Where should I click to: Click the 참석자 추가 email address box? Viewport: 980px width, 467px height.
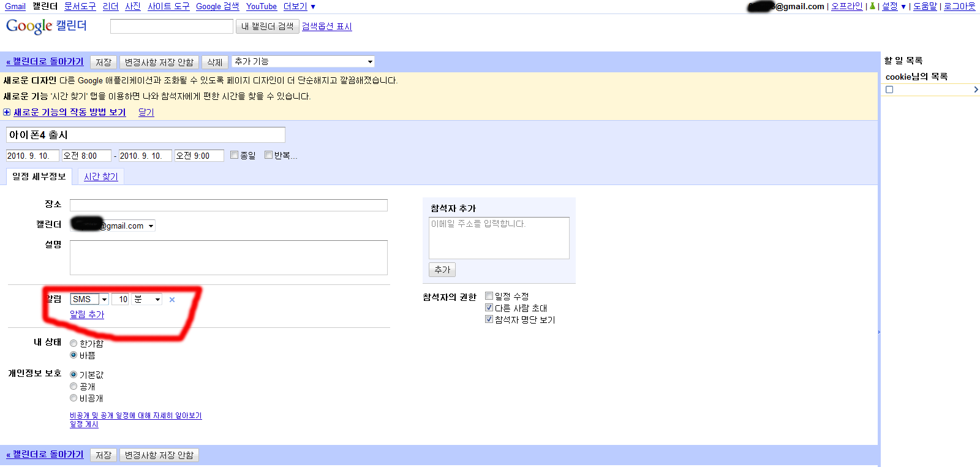(499, 238)
